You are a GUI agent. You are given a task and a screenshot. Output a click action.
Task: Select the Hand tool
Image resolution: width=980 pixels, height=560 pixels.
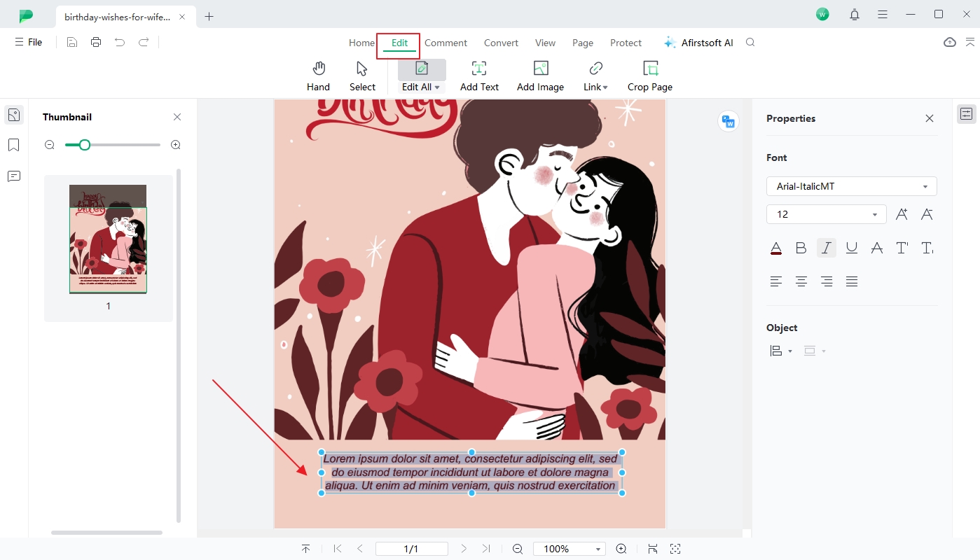point(318,76)
